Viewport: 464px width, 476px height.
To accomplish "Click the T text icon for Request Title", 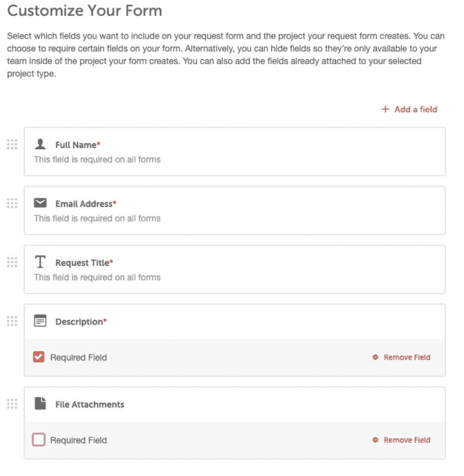I will click(40, 262).
